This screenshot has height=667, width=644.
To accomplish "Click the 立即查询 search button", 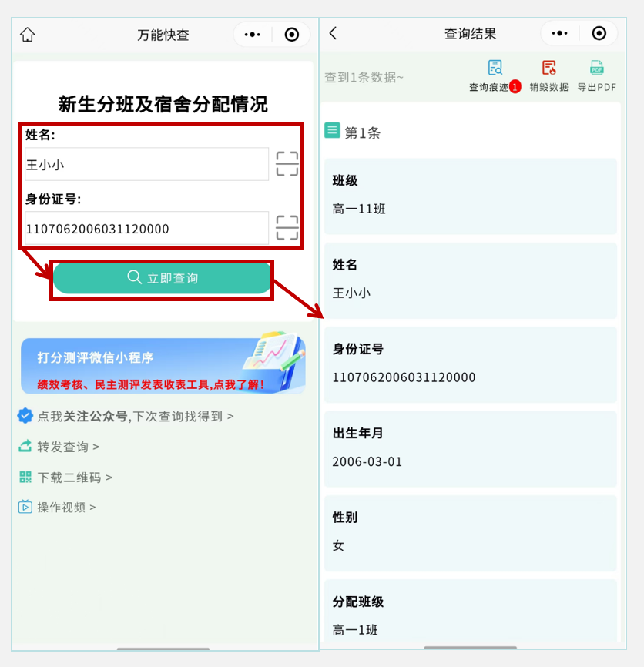I will (x=162, y=278).
